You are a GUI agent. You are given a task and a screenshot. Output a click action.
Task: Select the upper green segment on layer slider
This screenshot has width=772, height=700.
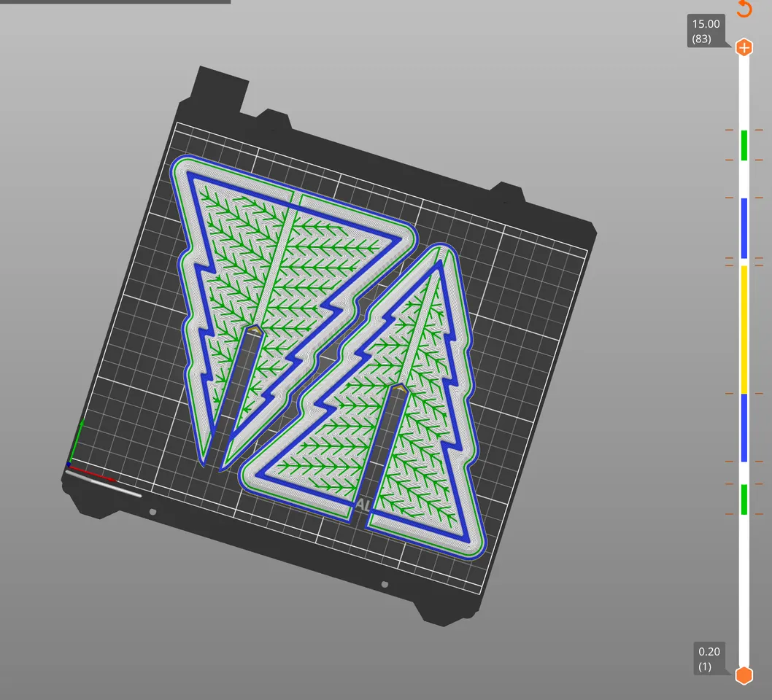coord(744,145)
